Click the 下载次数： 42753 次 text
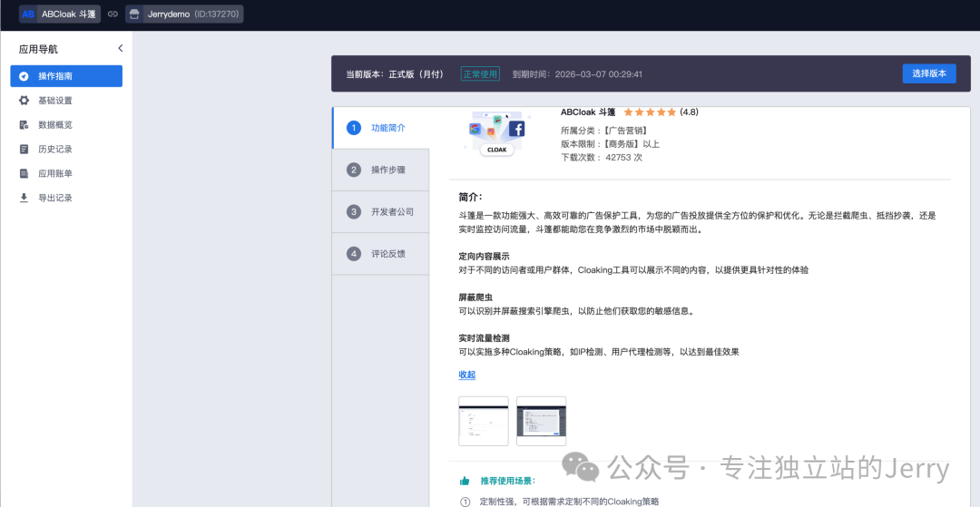This screenshot has height=507, width=980. [602, 157]
